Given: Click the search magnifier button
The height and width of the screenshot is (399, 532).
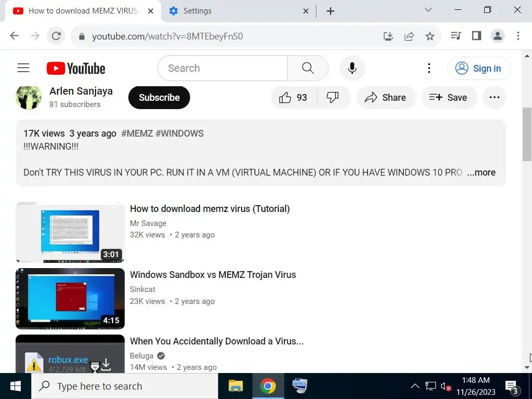Looking at the screenshot, I should click(x=308, y=68).
